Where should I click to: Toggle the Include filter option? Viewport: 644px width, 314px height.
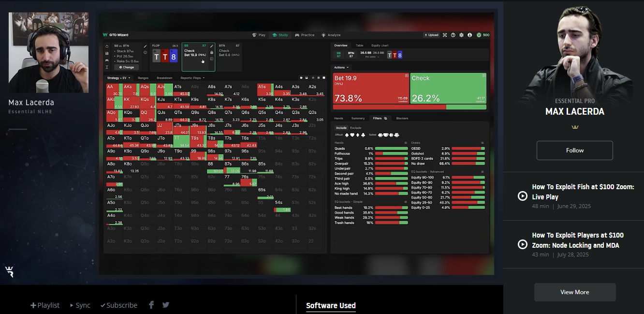341,128
